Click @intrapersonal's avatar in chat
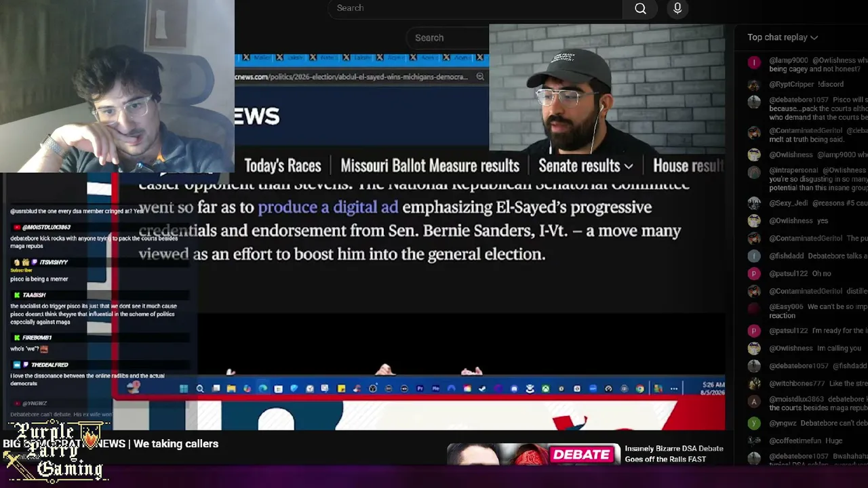Image resolution: width=868 pixels, height=488 pixels. point(754,172)
